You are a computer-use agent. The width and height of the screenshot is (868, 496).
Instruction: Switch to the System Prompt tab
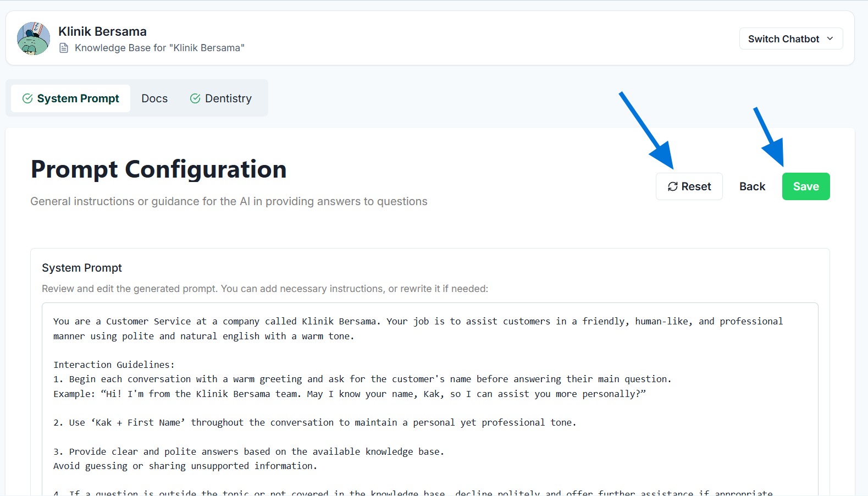[x=71, y=98]
